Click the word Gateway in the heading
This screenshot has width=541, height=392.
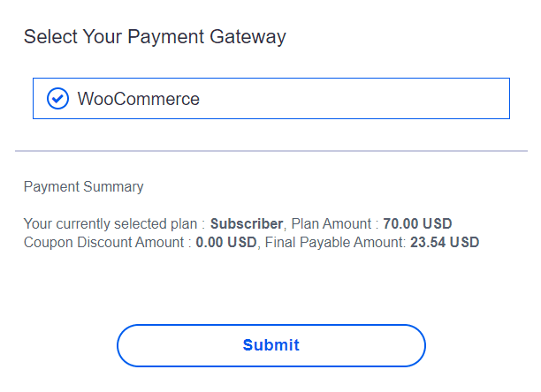pos(248,37)
